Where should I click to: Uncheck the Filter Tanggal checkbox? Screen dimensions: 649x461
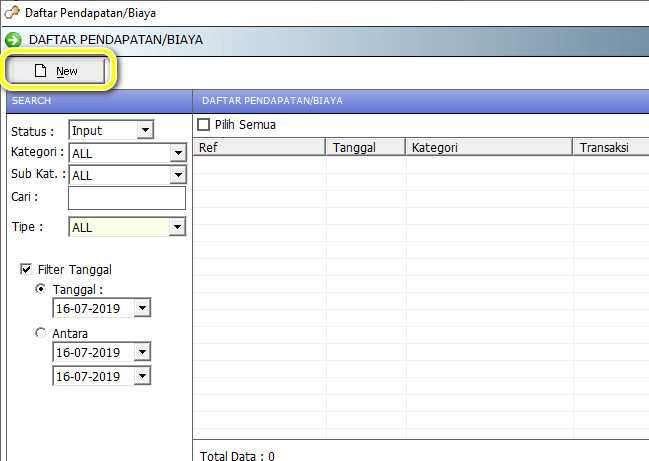pos(27,269)
